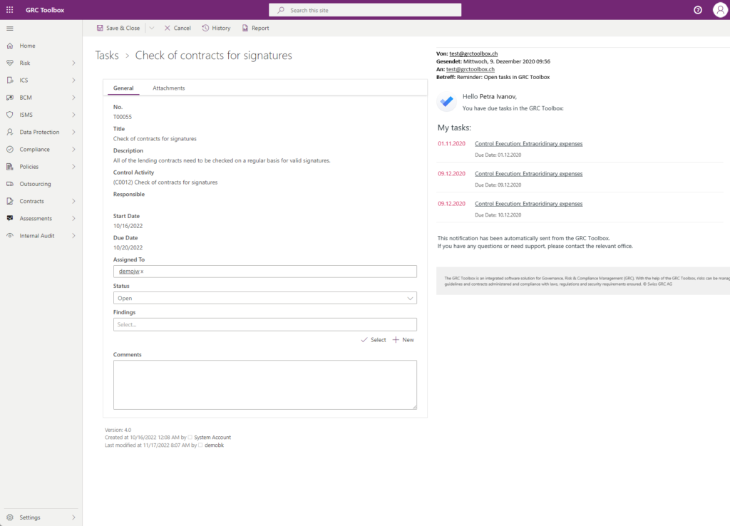Click the task number T00055
Screen dimensions: 730x526
point(122,117)
